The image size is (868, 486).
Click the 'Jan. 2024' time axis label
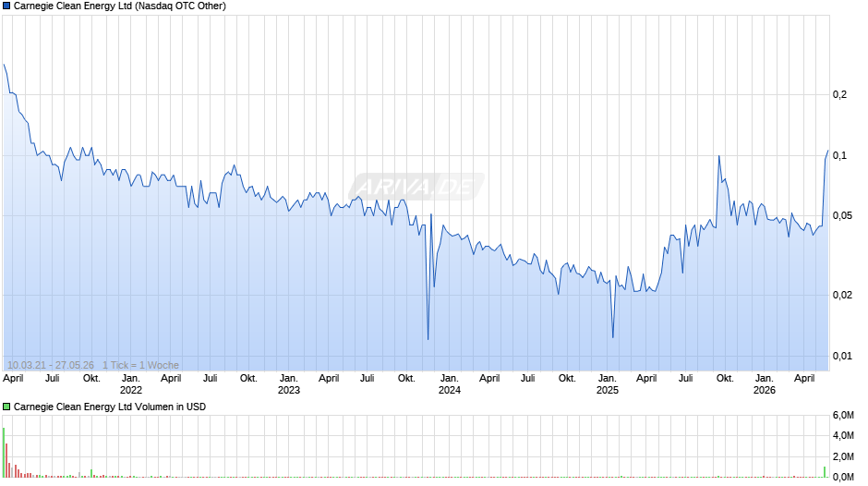449,384
